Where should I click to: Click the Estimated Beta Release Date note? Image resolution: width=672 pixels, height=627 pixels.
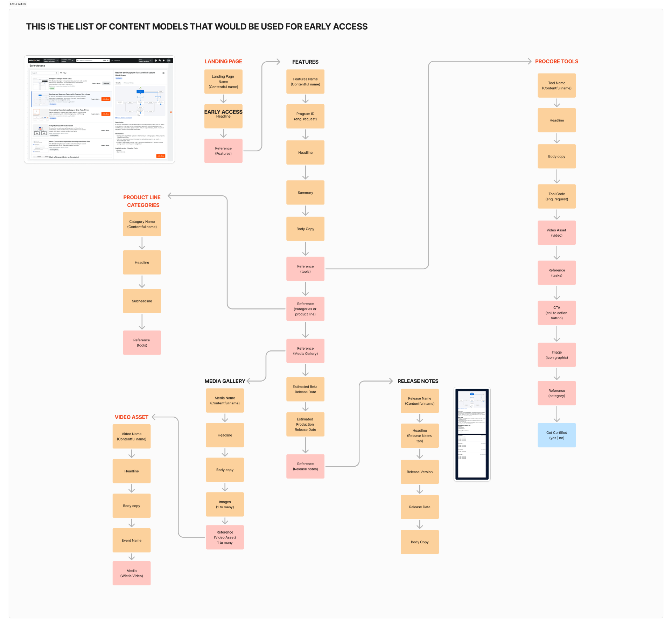[305, 389]
